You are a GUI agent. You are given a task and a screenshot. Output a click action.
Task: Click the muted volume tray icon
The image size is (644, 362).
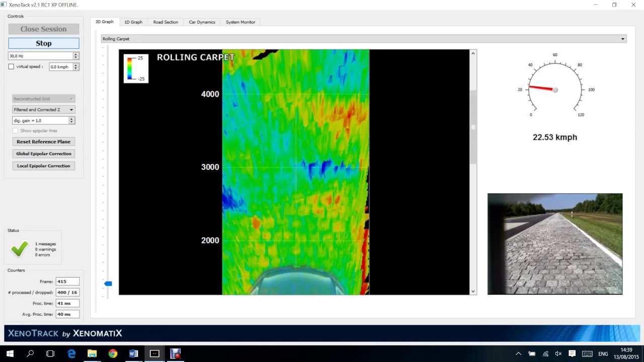(558, 354)
